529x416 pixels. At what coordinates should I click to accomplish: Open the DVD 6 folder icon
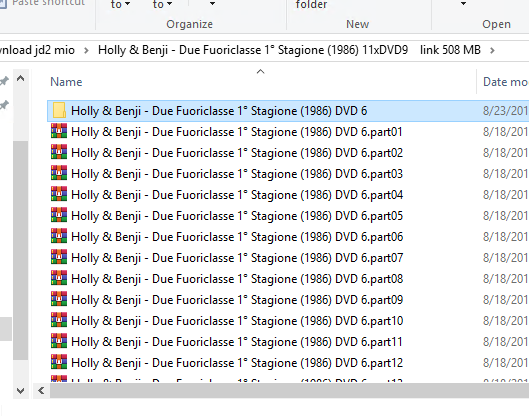coord(59,111)
